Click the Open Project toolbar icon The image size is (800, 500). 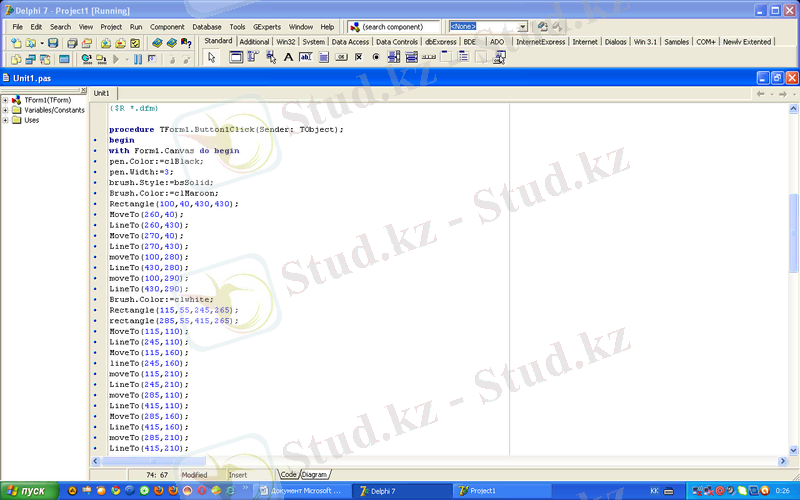pos(87,43)
